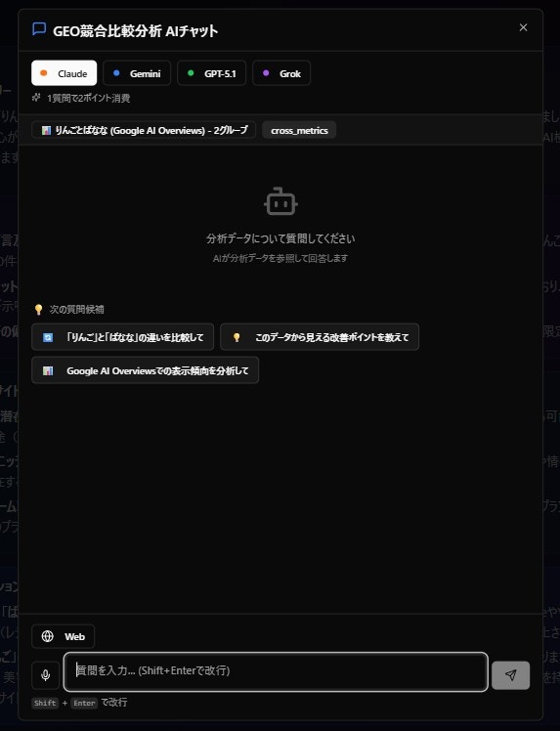560x731 pixels.
Task: Click bar chart icon on Google AI Overviews suggestion
Action: (48, 370)
